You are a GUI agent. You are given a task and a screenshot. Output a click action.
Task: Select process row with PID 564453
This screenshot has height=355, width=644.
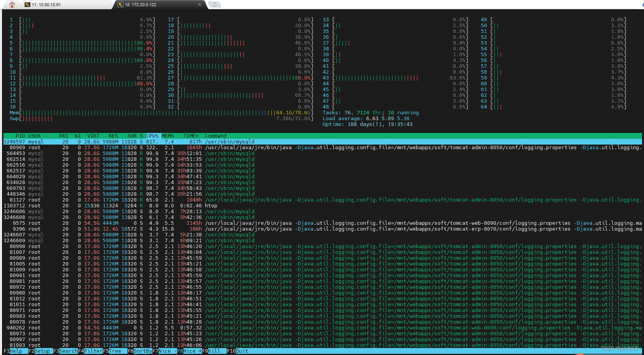[322, 153]
